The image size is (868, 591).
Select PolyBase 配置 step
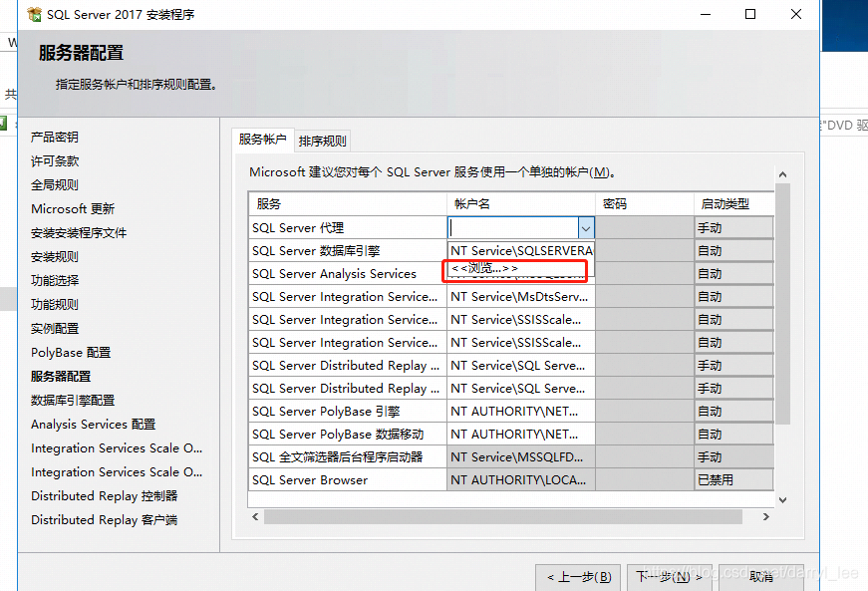tap(71, 353)
